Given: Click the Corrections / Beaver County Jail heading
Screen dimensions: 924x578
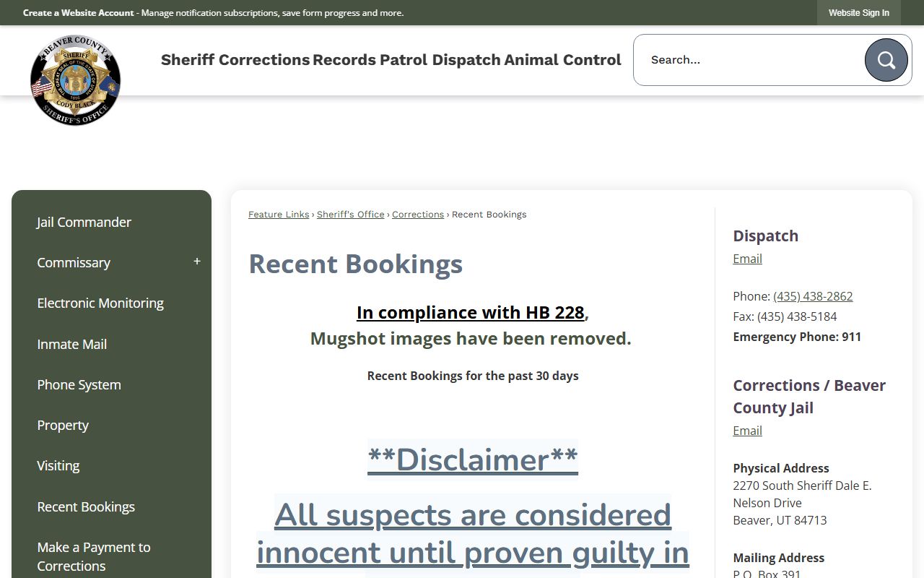Looking at the screenshot, I should [809, 397].
